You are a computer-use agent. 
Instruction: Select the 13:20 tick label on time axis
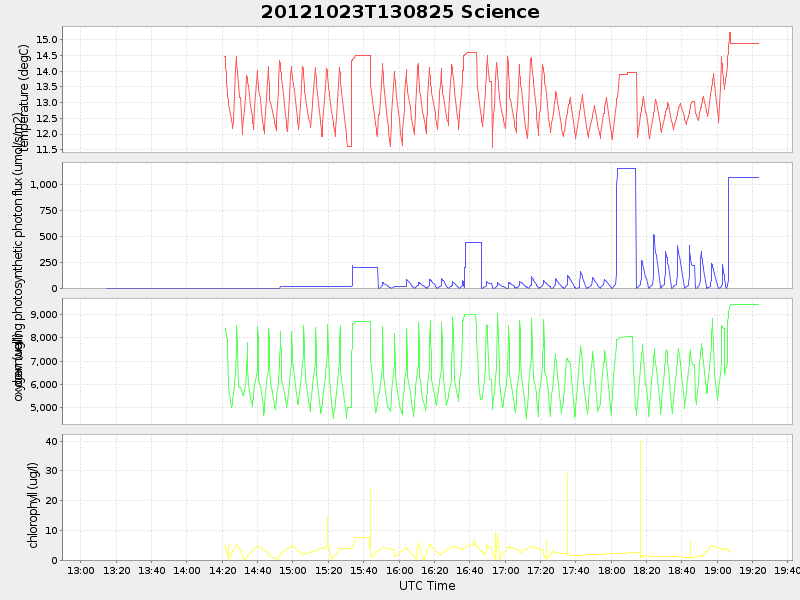(x=116, y=570)
